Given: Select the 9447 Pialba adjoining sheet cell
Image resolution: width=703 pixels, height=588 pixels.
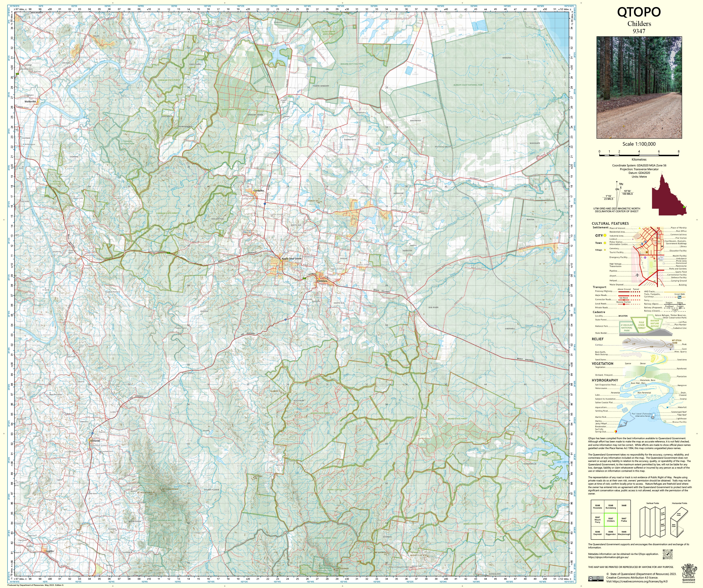Looking at the screenshot, I should click(624, 520).
